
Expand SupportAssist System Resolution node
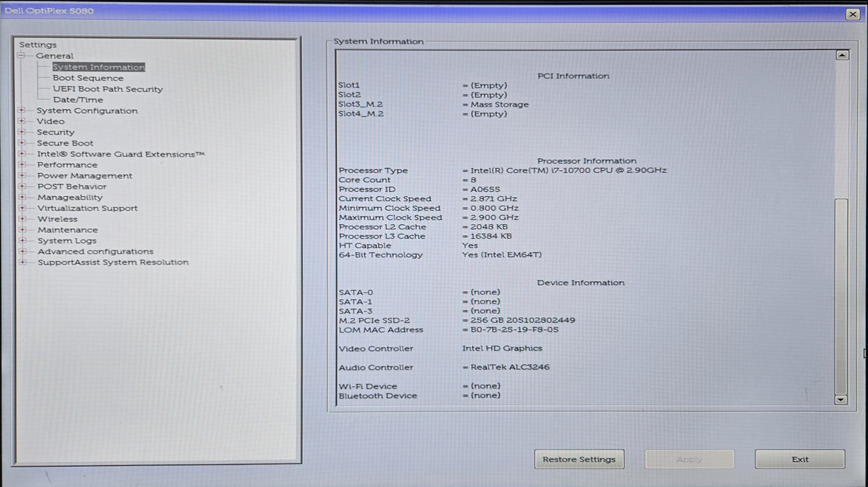22,262
